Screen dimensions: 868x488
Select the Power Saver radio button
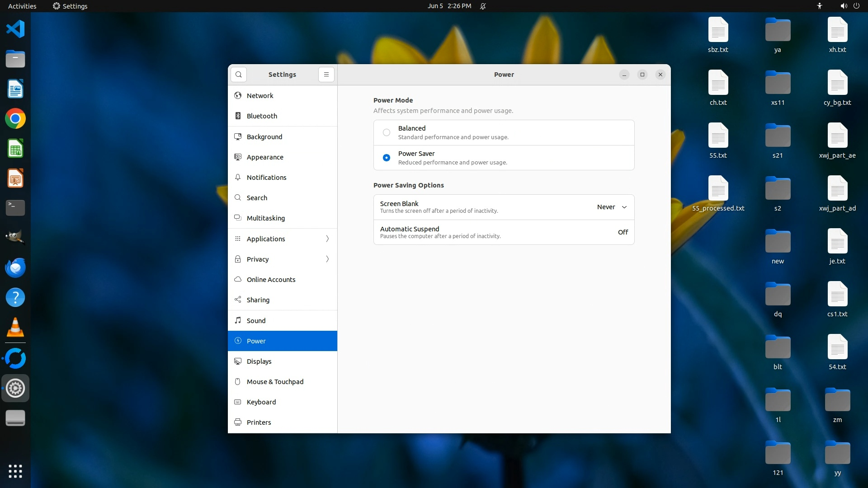386,158
